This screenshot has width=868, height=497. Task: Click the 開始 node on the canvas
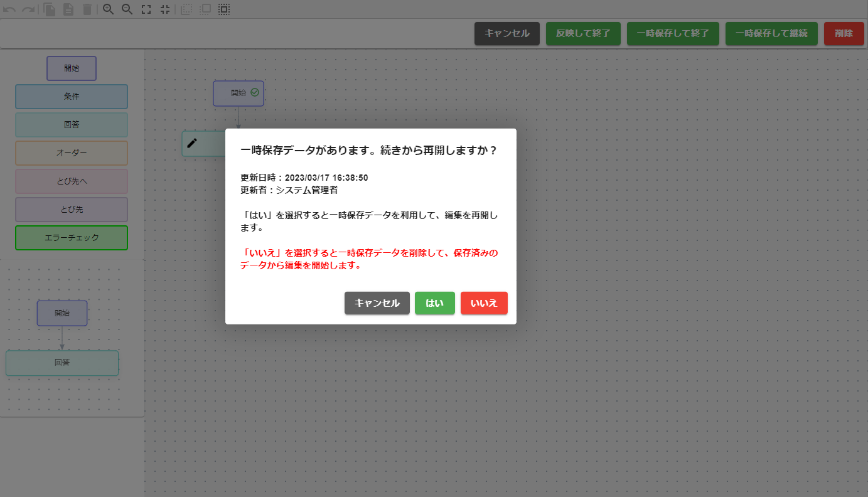coord(238,93)
